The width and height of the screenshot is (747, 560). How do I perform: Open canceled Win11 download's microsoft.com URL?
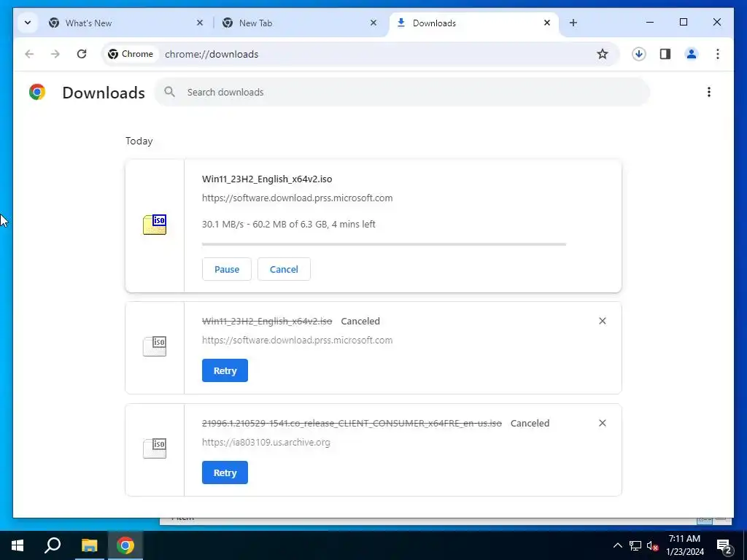pos(298,341)
